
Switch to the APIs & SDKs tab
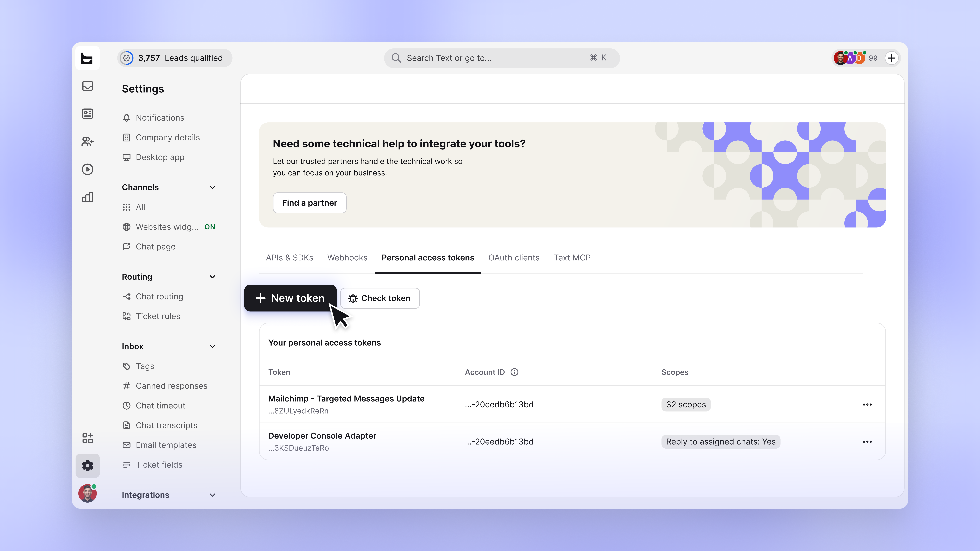tap(290, 258)
